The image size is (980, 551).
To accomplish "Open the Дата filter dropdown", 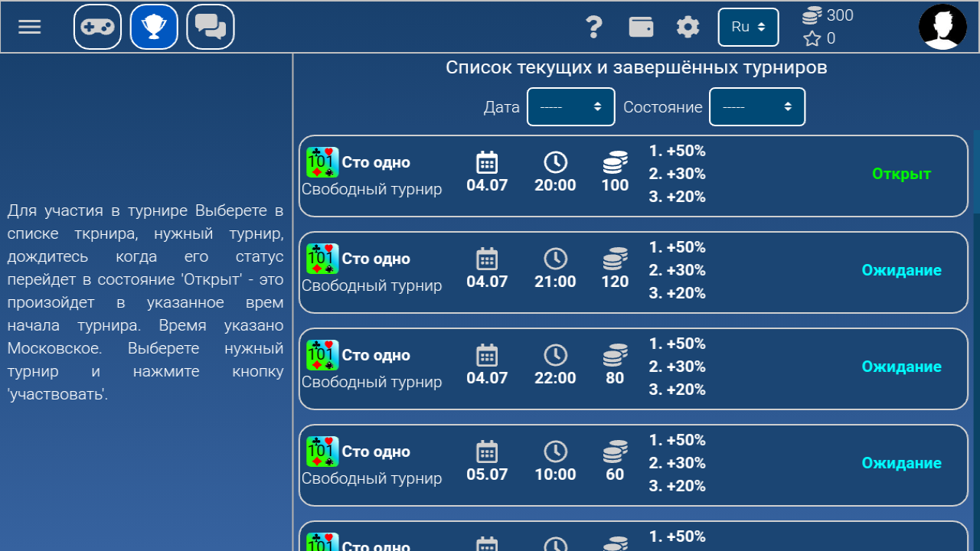I will click(x=570, y=106).
